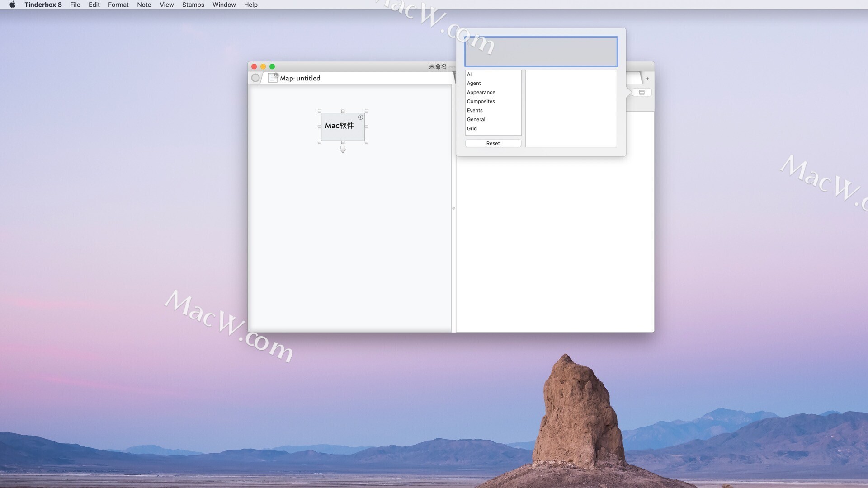Click the bottom-left resize handle of the note
Image resolution: width=868 pixels, height=488 pixels.
click(320, 142)
